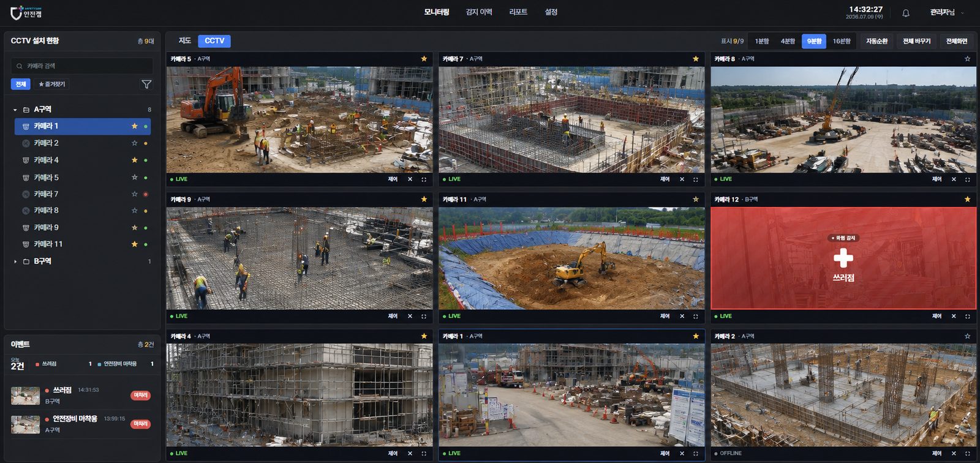Switch to the 지도 tab
Viewport: 980px width, 463px height.
[185, 41]
